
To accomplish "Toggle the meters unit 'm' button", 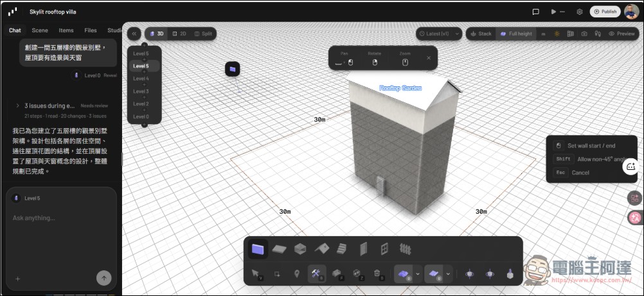I will point(543,33).
